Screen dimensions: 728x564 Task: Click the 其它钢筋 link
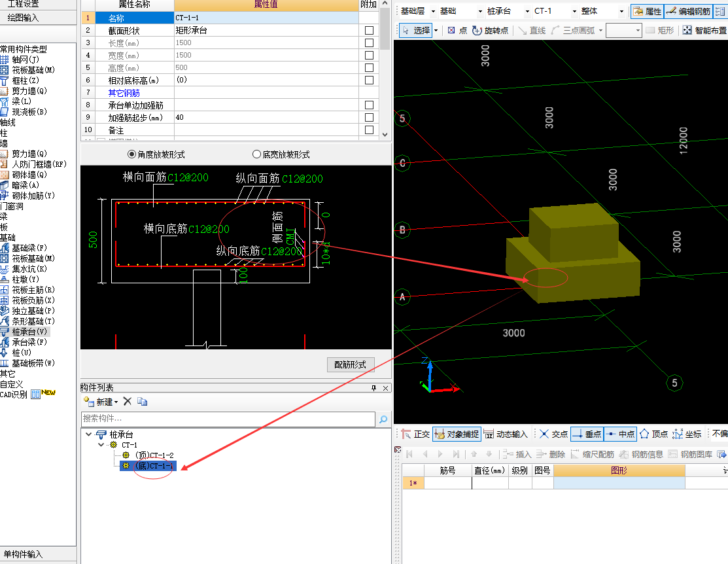coord(124,92)
